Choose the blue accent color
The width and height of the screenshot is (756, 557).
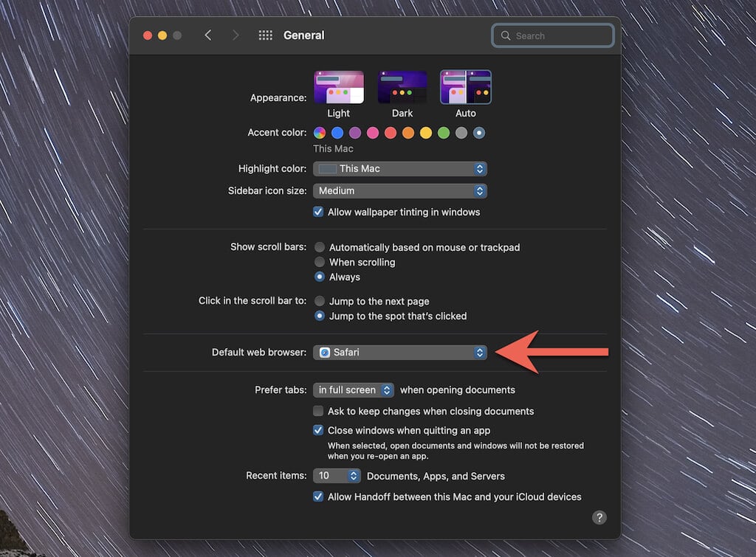click(x=337, y=133)
